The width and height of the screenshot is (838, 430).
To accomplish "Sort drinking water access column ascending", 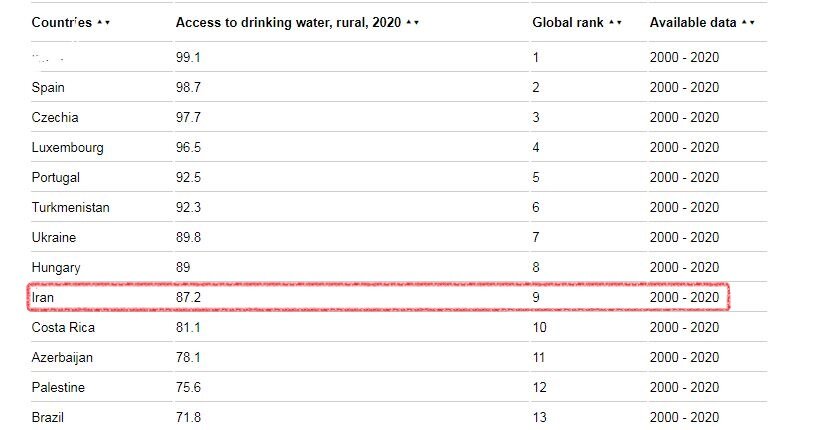I will (409, 22).
